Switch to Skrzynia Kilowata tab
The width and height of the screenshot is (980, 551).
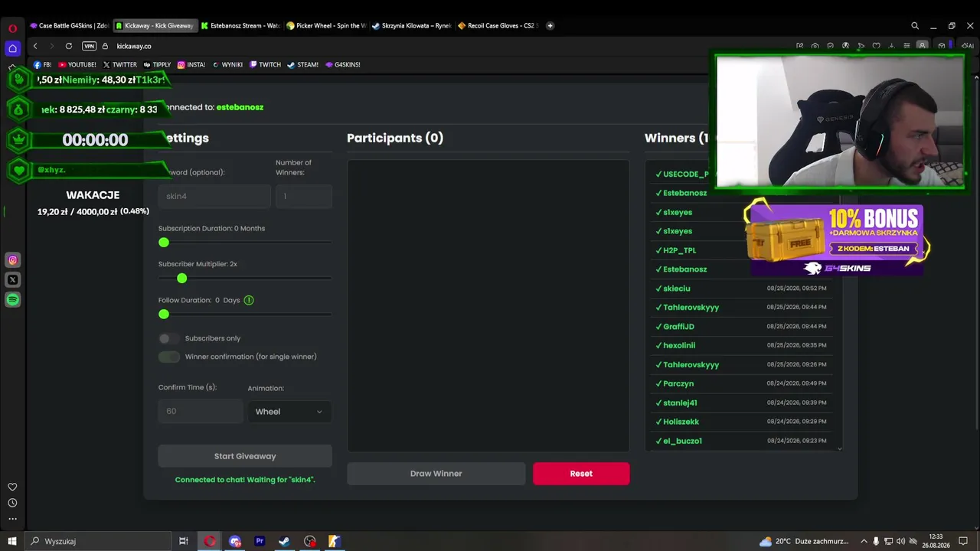412,25
